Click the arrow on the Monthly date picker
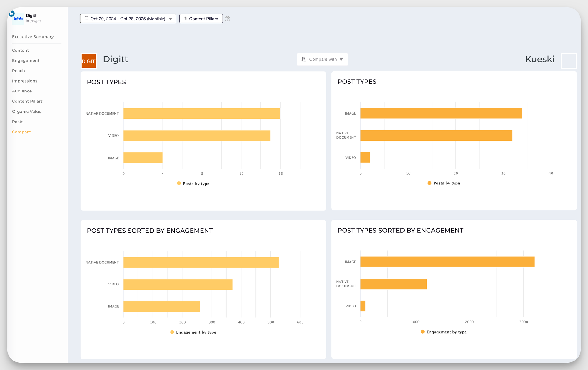 click(171, 18)
